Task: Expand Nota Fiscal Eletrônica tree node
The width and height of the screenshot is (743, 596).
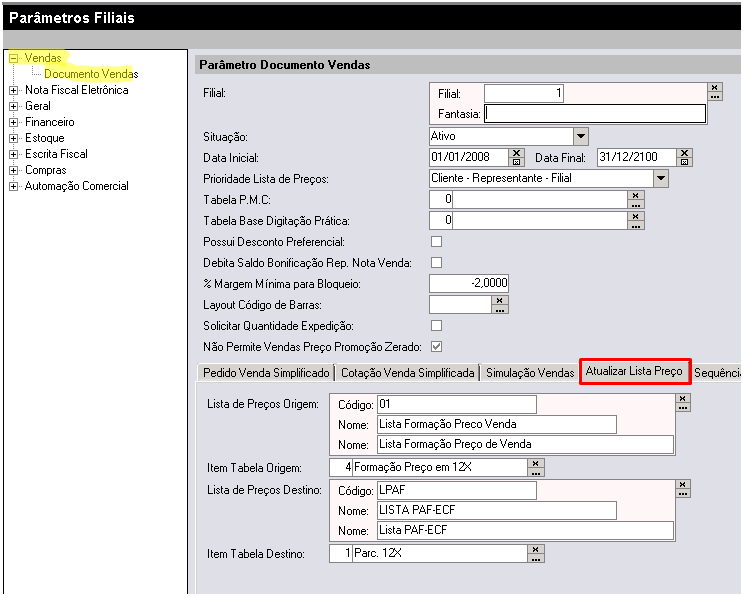Action: pos(14,90)
